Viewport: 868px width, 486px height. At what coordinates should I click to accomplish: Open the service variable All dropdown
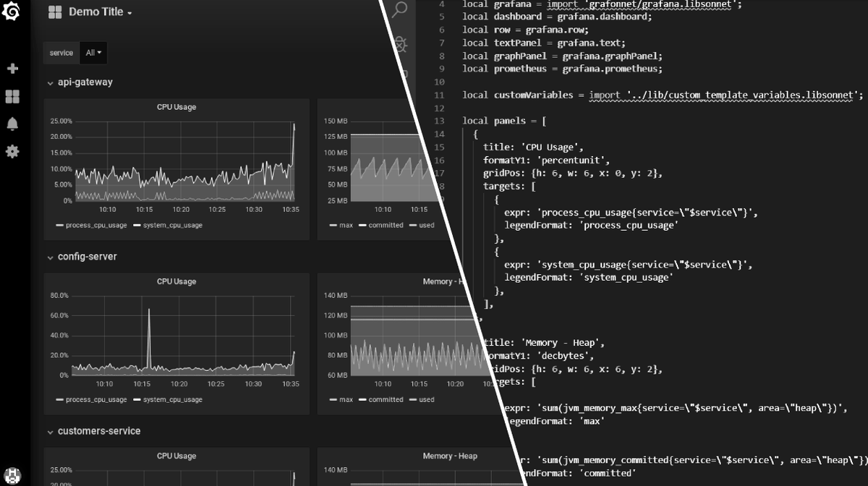pyautogui.click(x=93, y=53)
